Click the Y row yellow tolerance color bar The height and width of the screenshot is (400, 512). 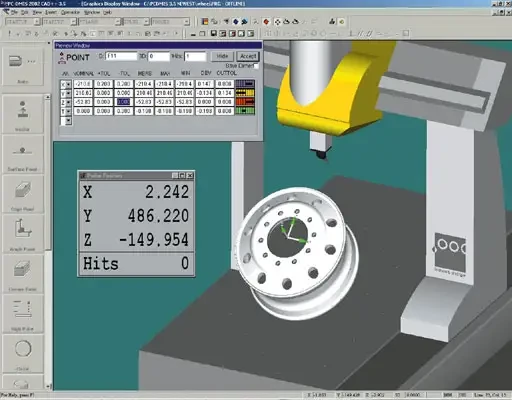pos(245,93)
